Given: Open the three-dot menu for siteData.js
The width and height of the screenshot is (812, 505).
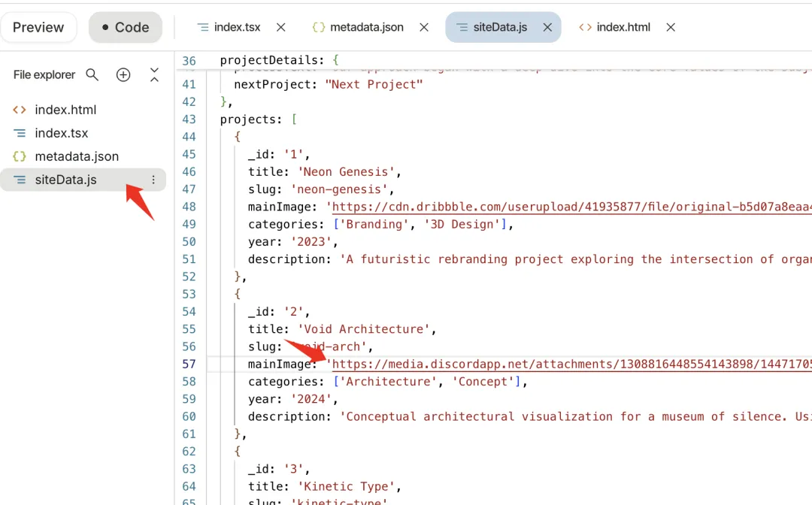Looking at the screenshot, I should [x=153, y=180].
